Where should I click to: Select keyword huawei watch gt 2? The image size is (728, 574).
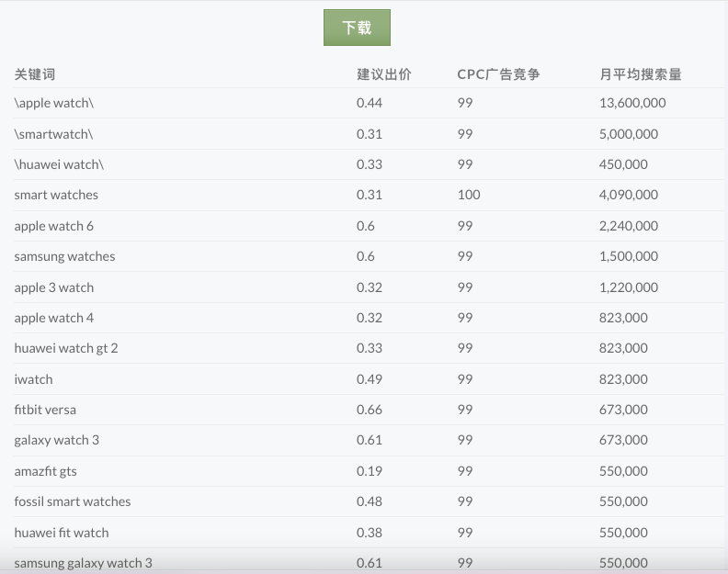[x=66, y=348]
